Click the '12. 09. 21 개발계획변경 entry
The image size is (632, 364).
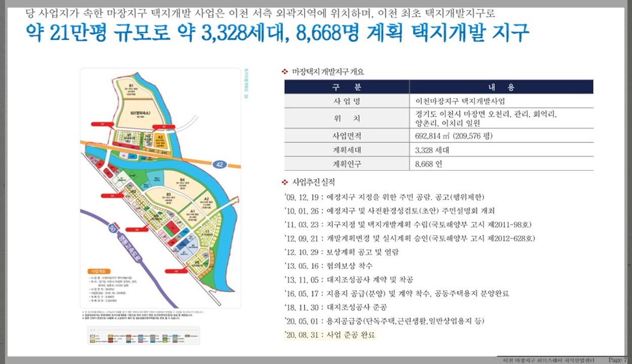[409, 238]
